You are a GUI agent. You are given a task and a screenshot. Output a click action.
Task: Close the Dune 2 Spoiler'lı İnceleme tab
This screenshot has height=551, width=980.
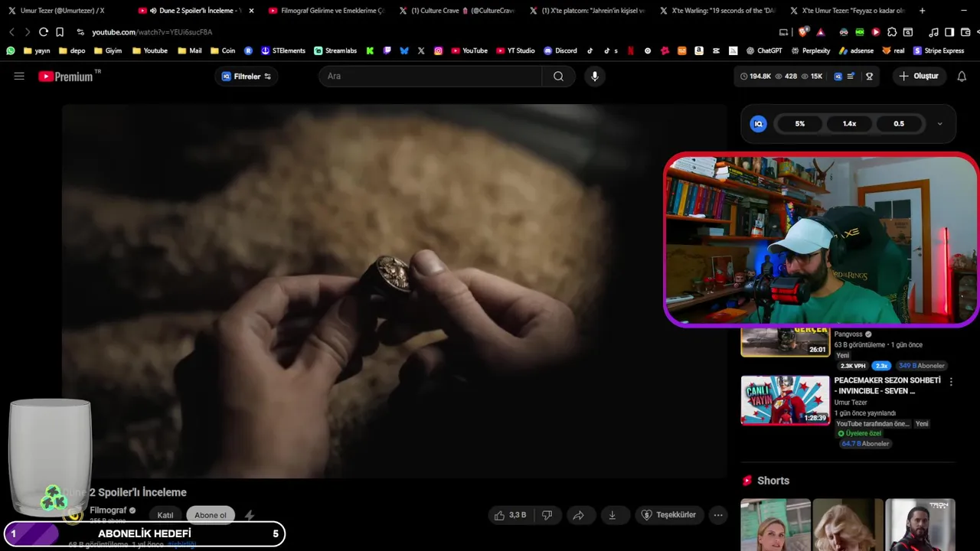(251, 11)
